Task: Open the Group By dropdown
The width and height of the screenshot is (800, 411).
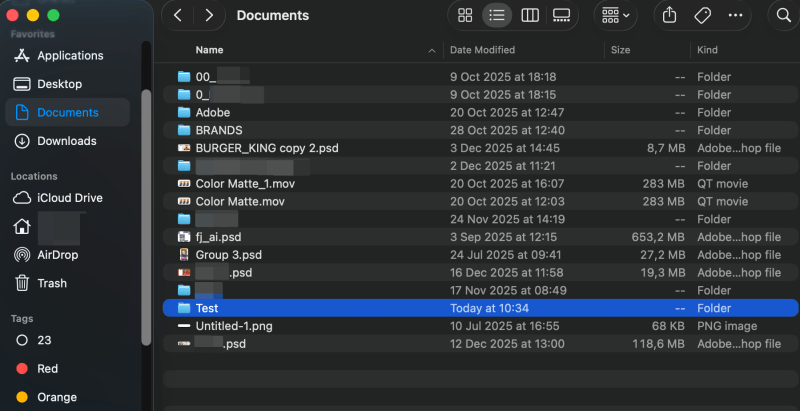Action: 615,15
